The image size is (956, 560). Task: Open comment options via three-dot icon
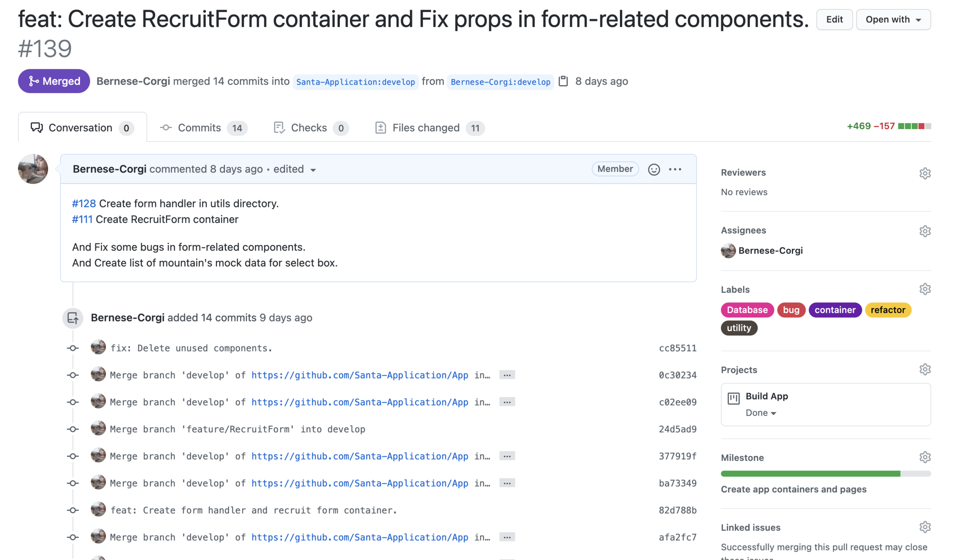coord(675,169)
